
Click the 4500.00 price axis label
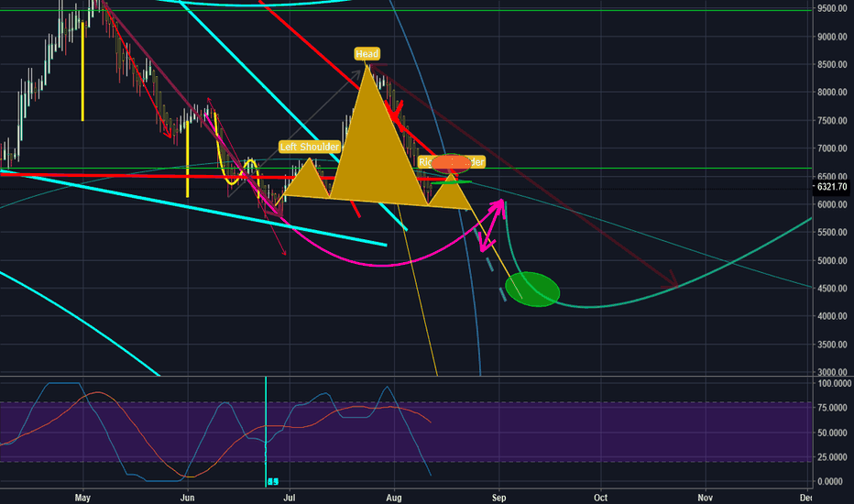[x=832, y=289]
